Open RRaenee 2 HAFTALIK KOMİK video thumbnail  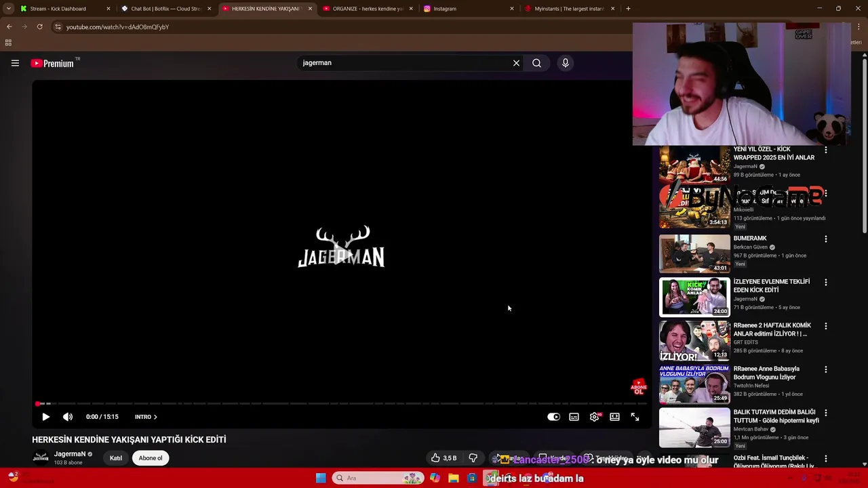click(694, 340)
